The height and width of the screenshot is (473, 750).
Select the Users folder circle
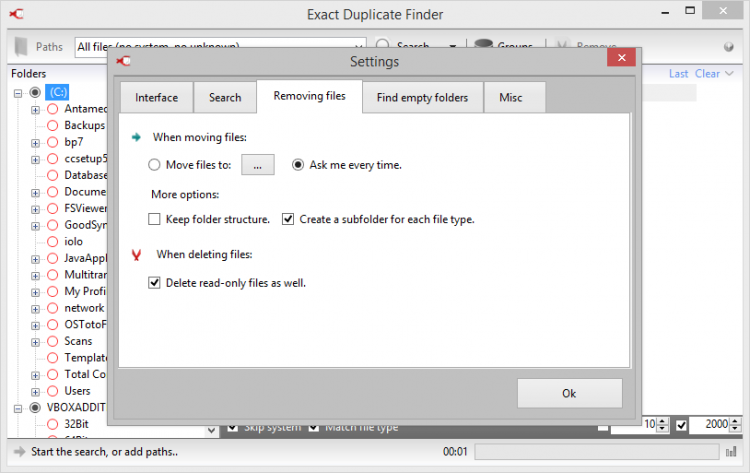point(53,391)
